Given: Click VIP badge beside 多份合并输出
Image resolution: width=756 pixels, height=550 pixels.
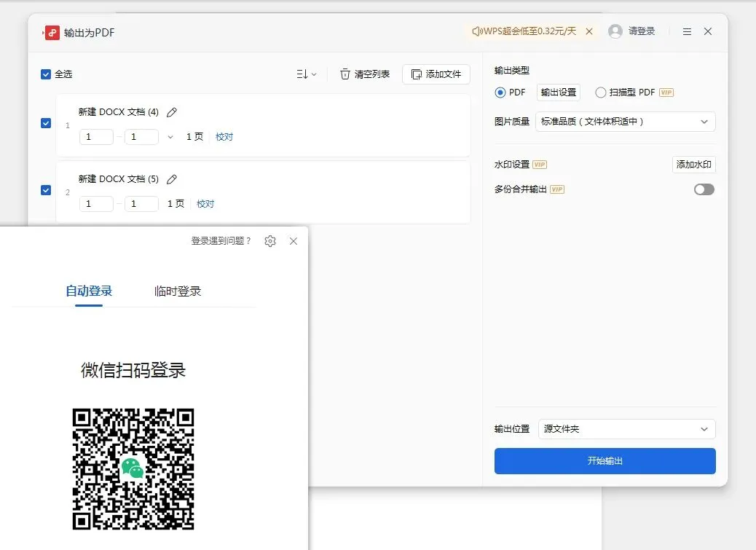Looking at the screenshot, I should (557, 189).
